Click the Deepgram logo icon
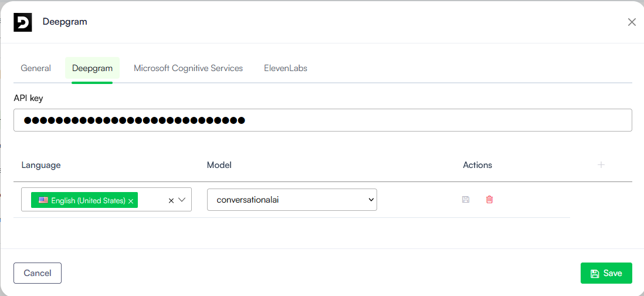The height and width of the screenshot is (296, 644). (x=23, y=22)
